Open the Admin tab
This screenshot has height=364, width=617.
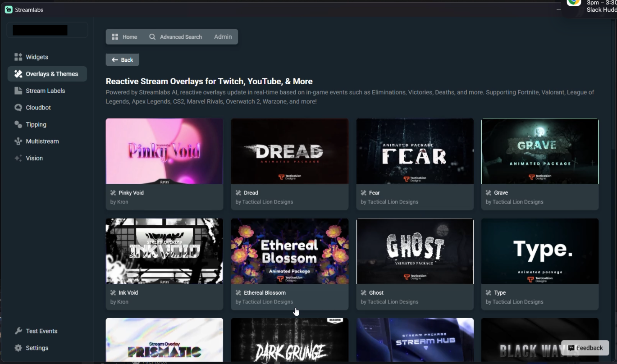point(223,37)
